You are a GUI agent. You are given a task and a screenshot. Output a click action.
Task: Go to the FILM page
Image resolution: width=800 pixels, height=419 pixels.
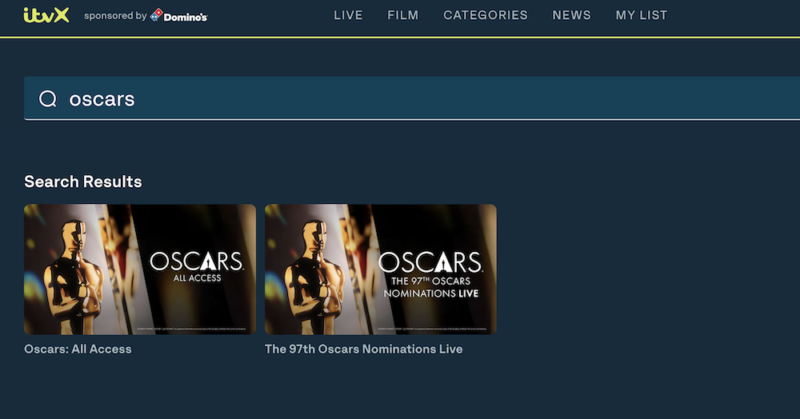tap(403, 15)
